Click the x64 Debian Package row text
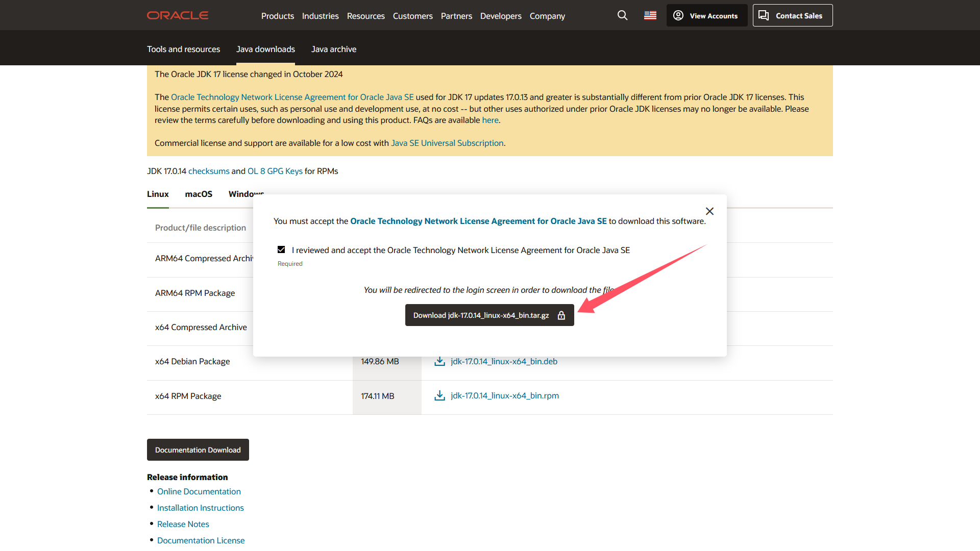The image size is (980, 551). pyautogui.click(x=192, y=361)
